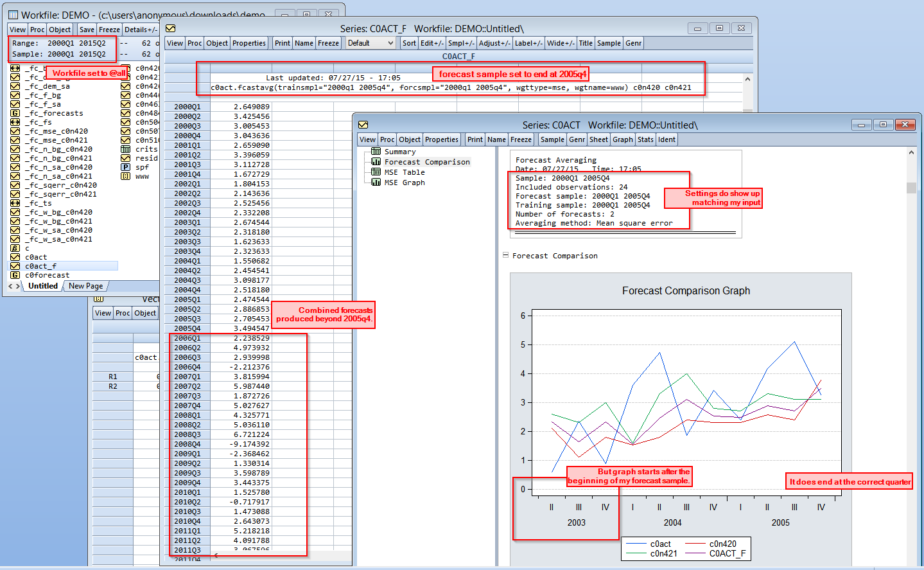Select Forecast Comparison node in tree
This screenshot has height=570, width=924.
(x=427, y=162)
